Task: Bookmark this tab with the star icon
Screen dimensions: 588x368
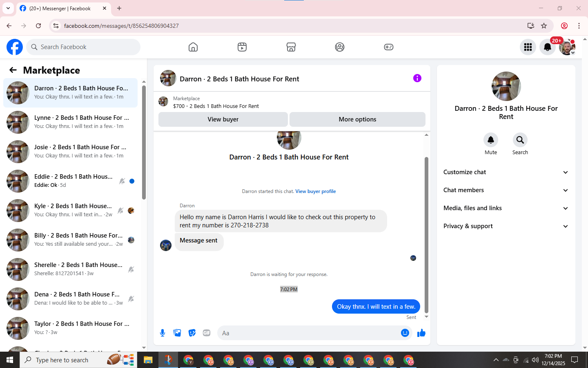Action: [544, 26]
